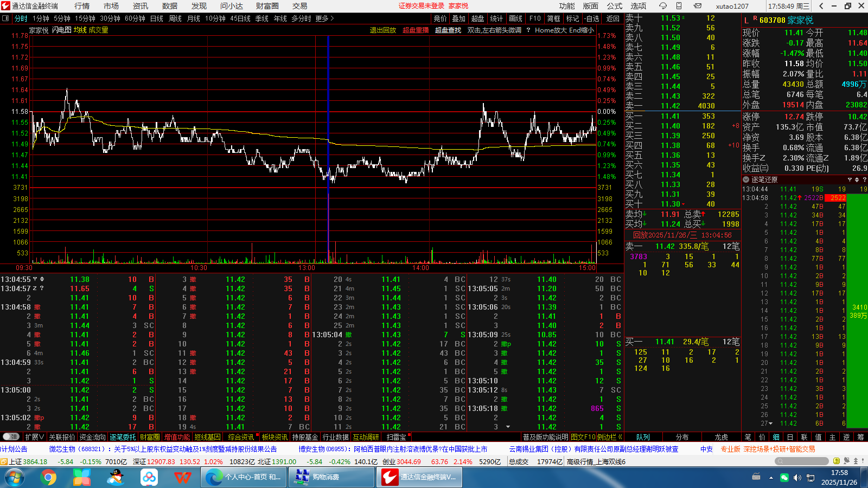Click the touch keyboard tray icon

[x=756, y=477]
